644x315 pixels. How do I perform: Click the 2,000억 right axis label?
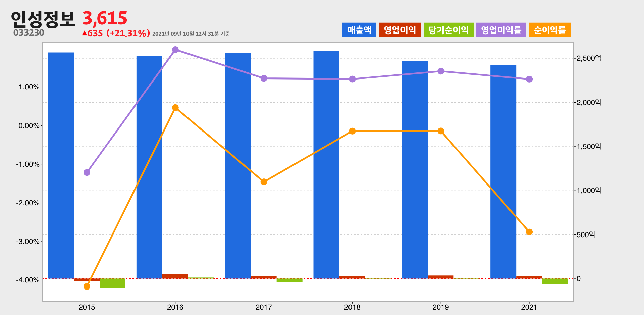[589, 103]
